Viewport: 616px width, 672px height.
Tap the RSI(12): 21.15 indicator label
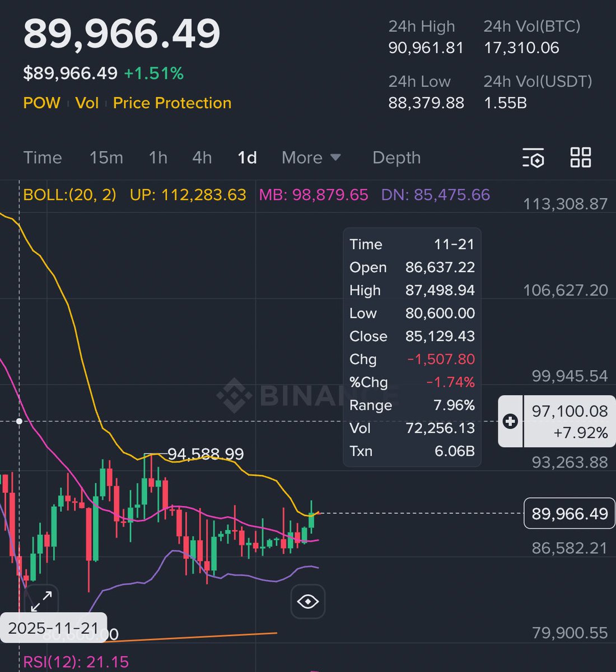[76, 662]
